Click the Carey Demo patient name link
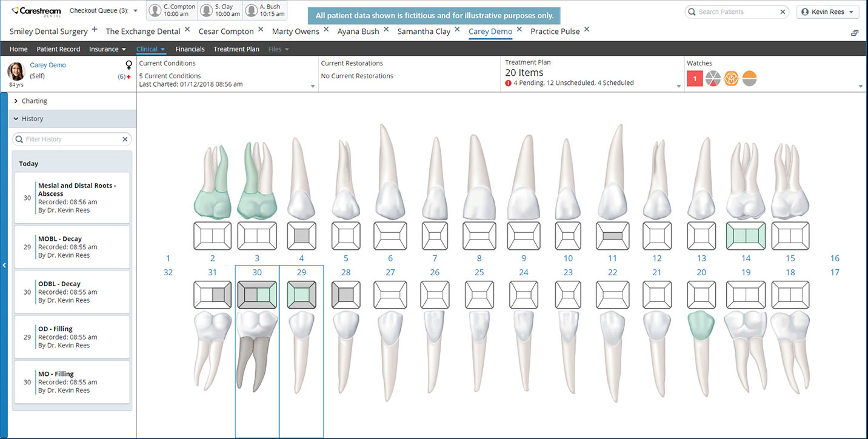The height and width of the screenshot is (439, 868). (x=48, y=65)
